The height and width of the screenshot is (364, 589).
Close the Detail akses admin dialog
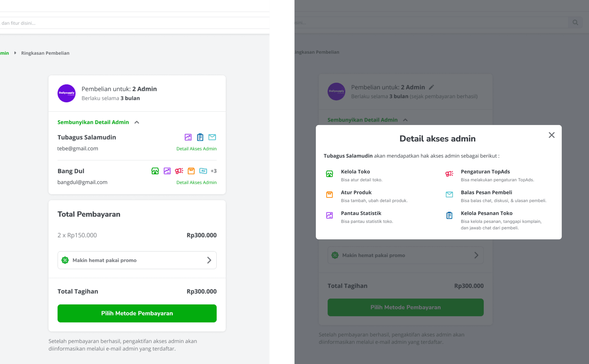pos(552,135)
